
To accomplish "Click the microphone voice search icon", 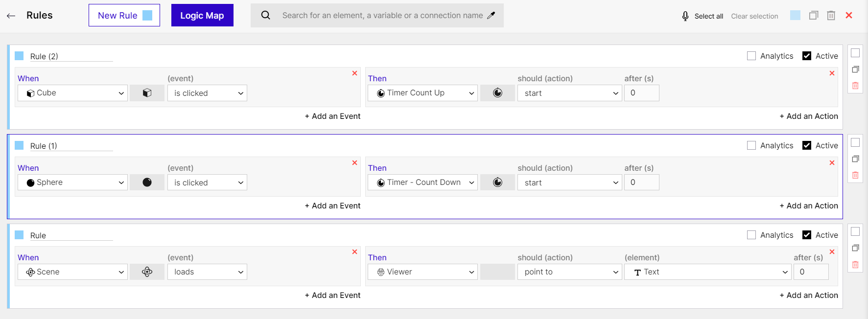I will [685, 16].
